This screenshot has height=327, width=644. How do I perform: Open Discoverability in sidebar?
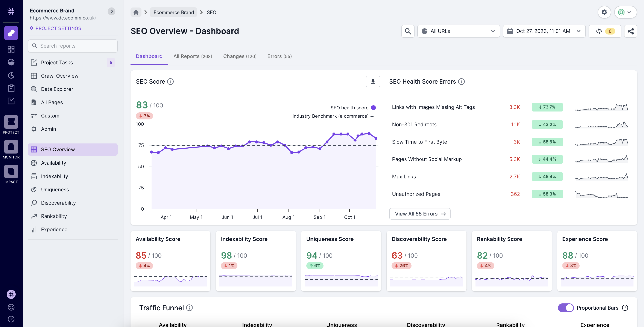pos(73,203)
